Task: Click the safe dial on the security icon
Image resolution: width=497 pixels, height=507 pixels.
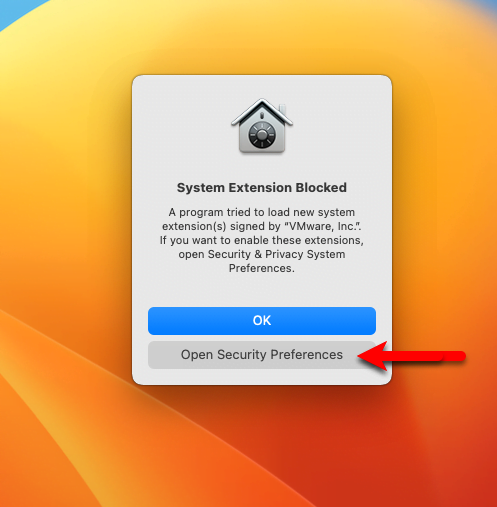Action: click(x=262, y=135)
